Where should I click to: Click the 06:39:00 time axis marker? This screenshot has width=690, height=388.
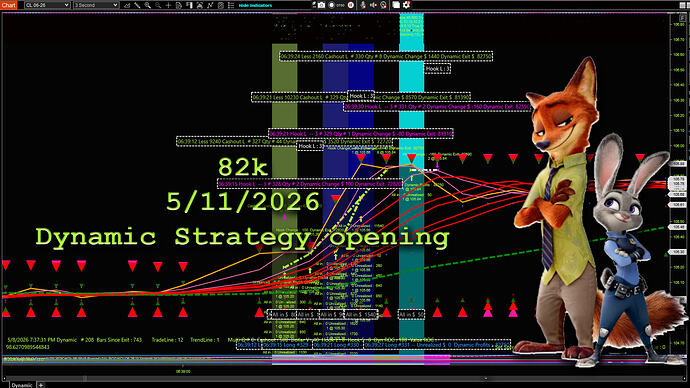(x=183, y=371)
